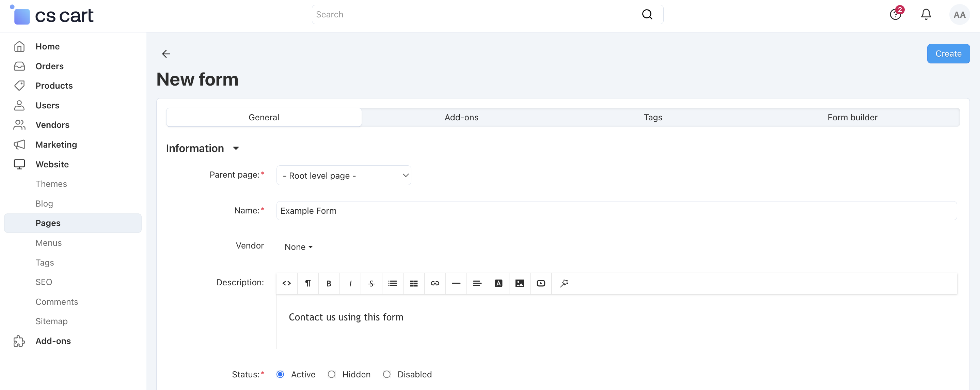The height and width of the screenshot is (390, 980).
Task: Open paragraph format options in editor
Action: tap(308, 283)
